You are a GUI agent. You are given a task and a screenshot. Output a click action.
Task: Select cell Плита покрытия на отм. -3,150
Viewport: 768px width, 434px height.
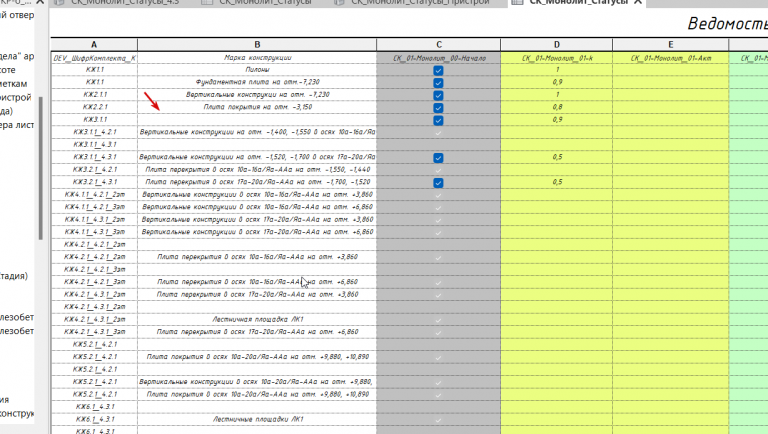[257, 107]
